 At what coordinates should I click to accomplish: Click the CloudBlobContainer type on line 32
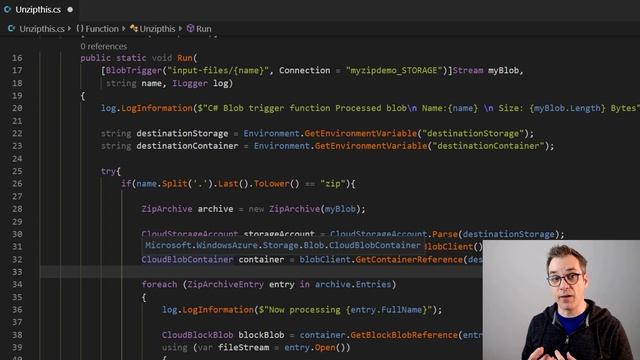click(187, 260)
